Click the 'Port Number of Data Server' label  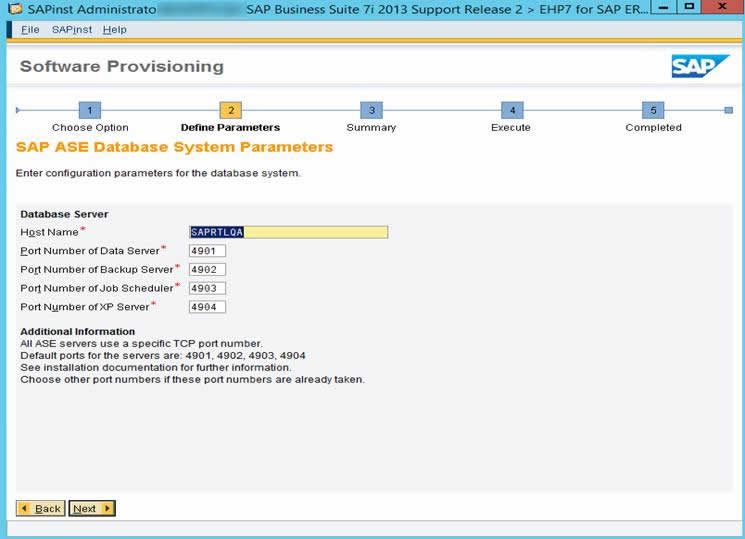(x=90, y=250)
